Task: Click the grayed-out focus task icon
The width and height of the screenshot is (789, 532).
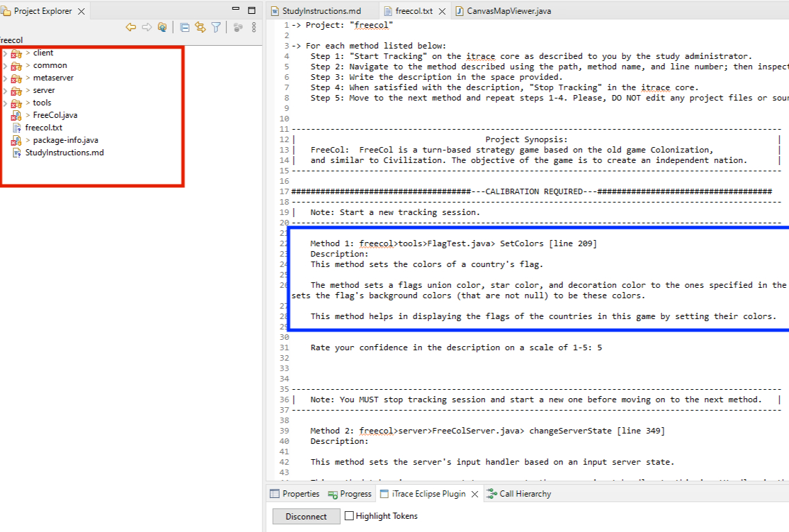Action: (x=238, y=27)
